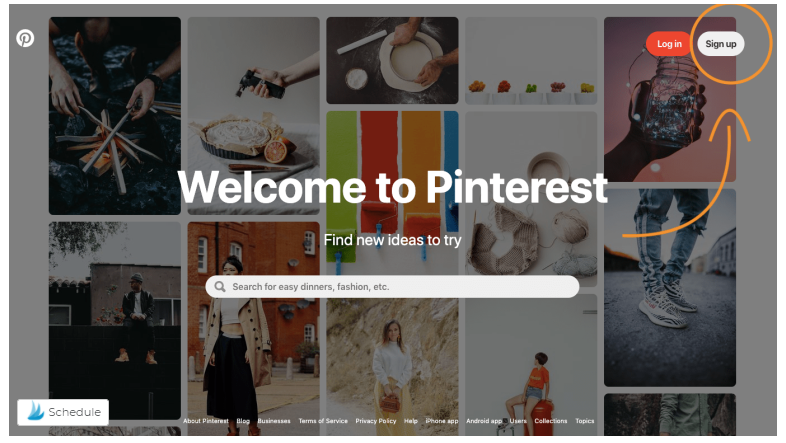Click the Pinterest logo icon
786x443 pixels.
tap(25, 38)
